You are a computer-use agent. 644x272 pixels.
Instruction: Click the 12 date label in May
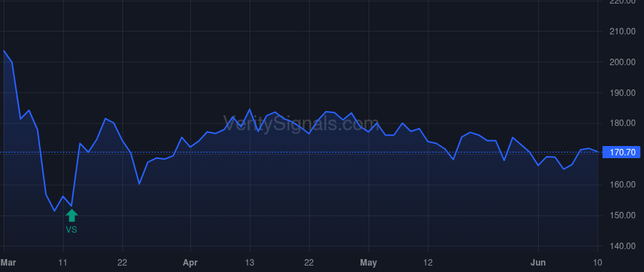428,263
